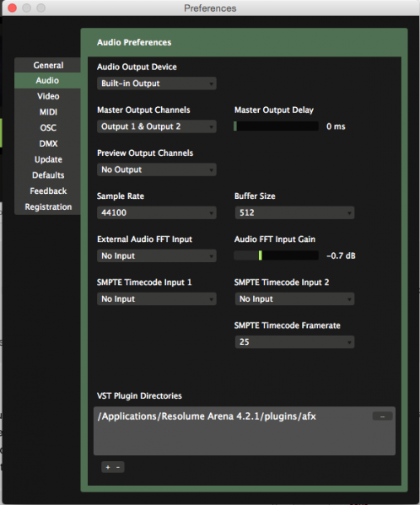Click the minus button below directory list
The image size is (420, 505).
pyautogui.click(x=118, y=467)
